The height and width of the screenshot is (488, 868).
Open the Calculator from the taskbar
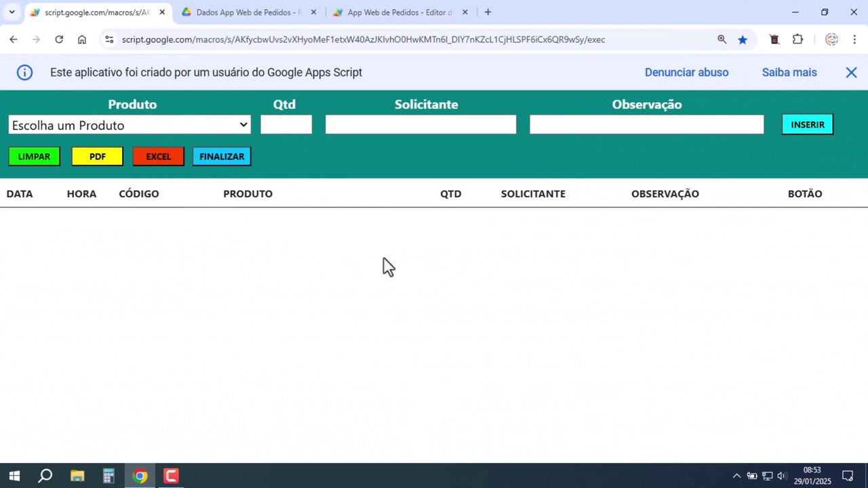(108, 476)
